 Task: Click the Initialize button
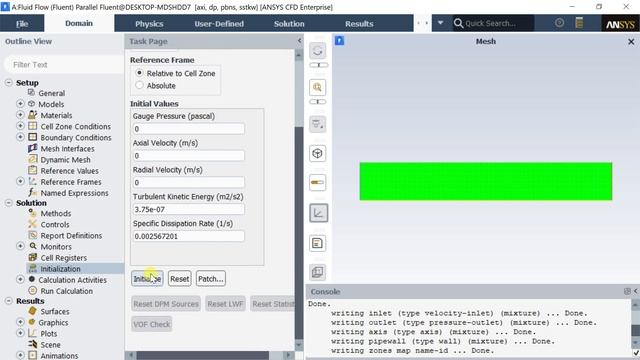(147, 279)
